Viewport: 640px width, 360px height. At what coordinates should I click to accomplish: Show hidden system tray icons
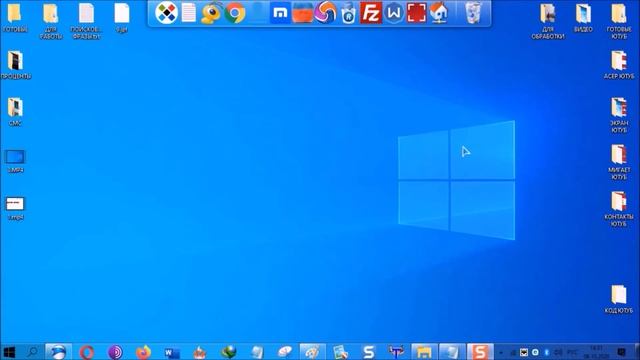click(501, 352)
